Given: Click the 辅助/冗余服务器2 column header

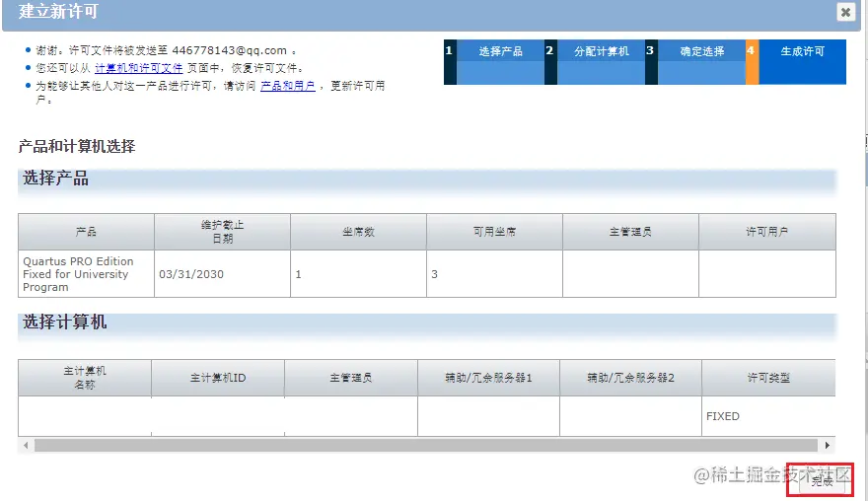Looking at the screenshot, I should [x=630, y=378].
